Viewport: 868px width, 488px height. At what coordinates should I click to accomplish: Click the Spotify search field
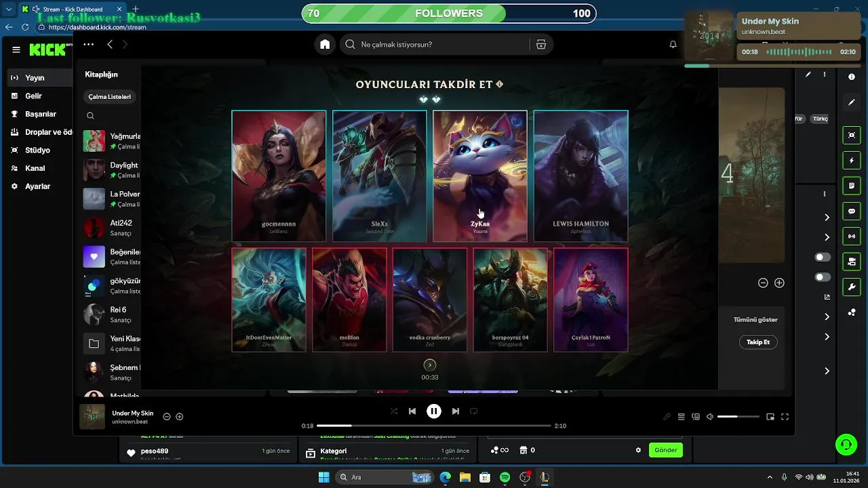(x=434, y=44)
